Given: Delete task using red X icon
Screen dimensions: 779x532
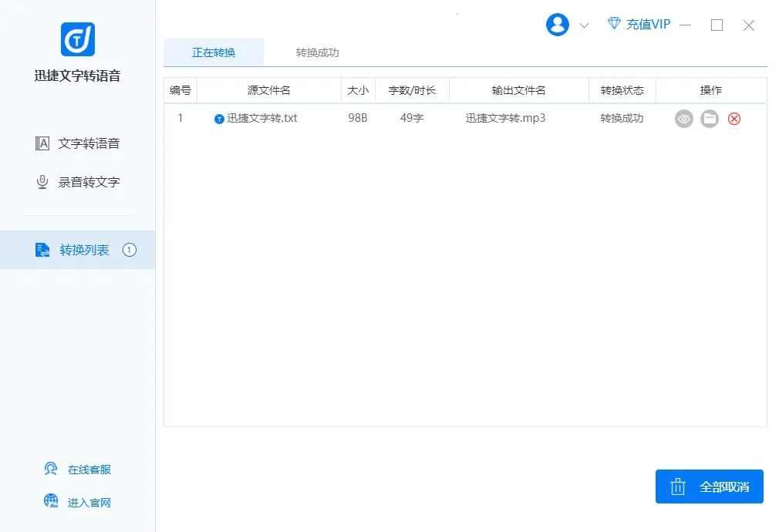Looking at the screenshot, I should pos(734,119).
